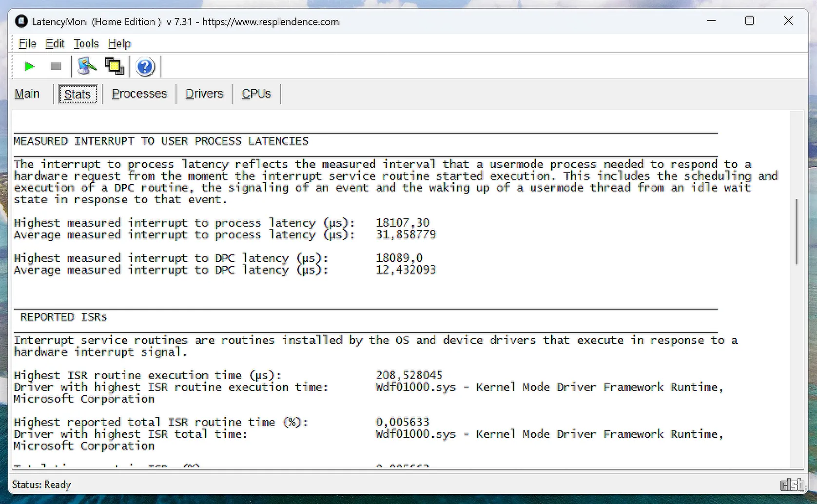The image size is (817, 504).
Task: Minimize the LatencyMon window
Action: pyautogui.click(x=712, y=21)
